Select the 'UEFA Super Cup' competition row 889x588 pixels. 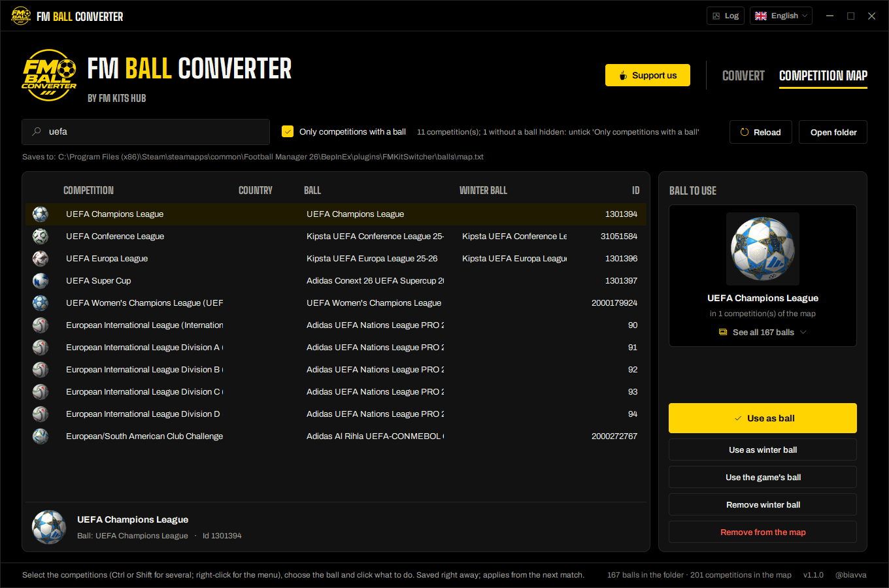(x=336, y=281)
